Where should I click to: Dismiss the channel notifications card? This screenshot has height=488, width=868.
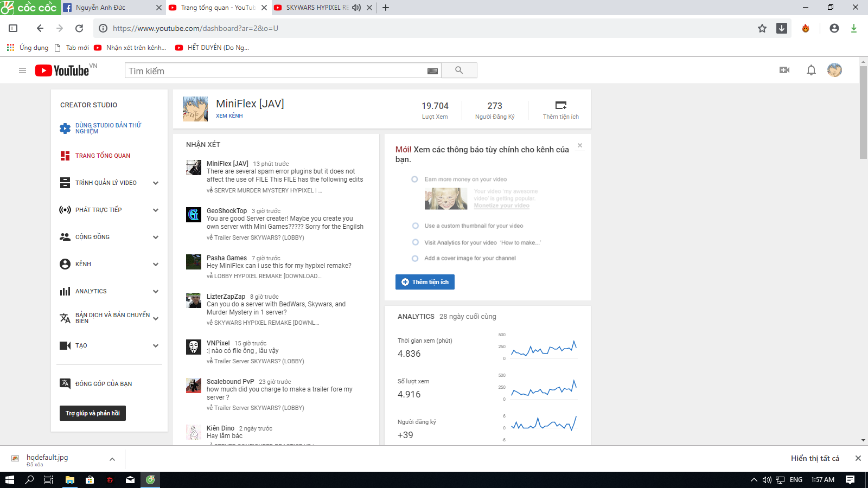(x=580, y=145)
